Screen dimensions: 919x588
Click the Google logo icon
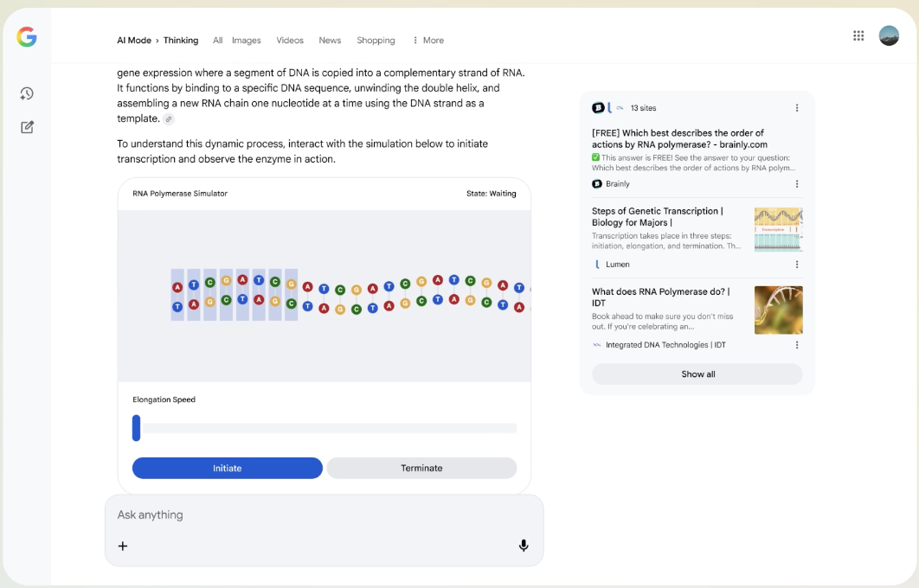click(x=27, y=36)
